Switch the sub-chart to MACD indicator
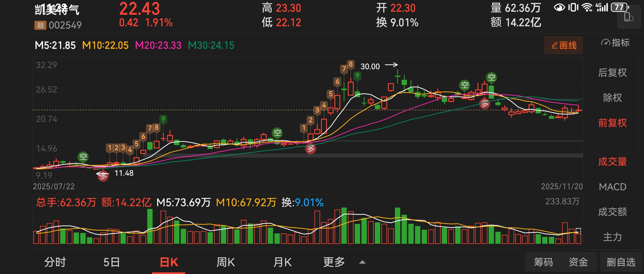 pos(612,187)
